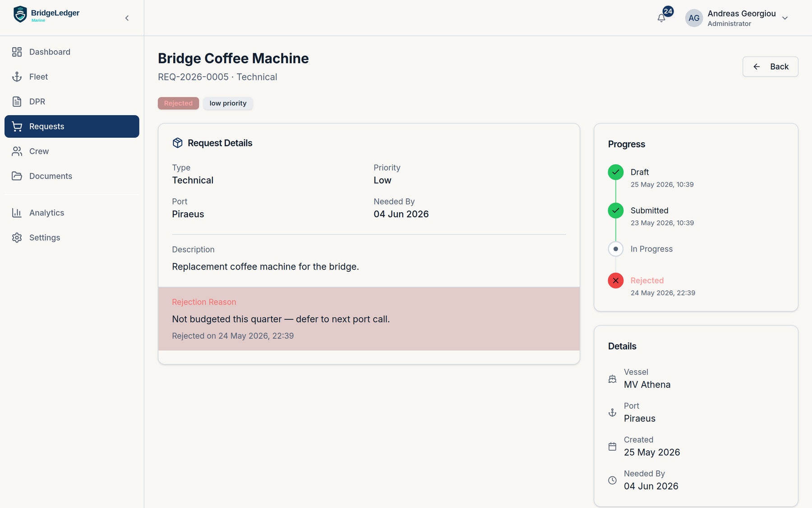812x508 pixels.
Task: Click the BridgeLedger shield logo
Action: (20, 14)
